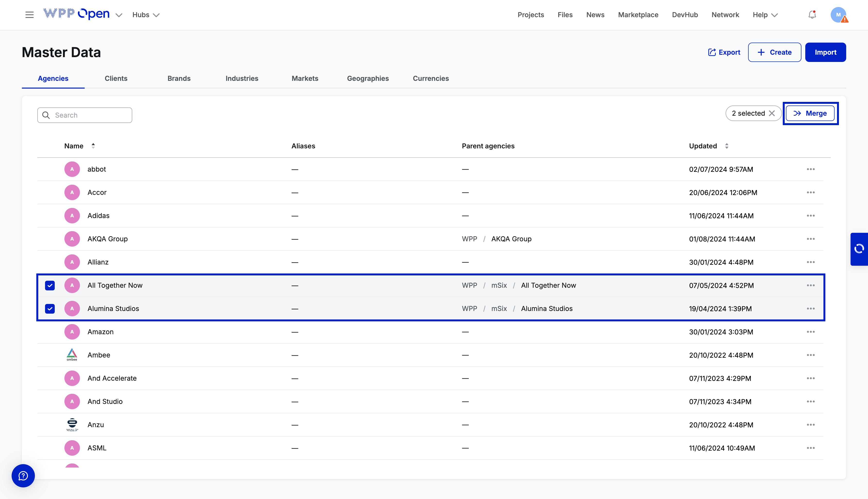Open the hamburger navigation menu
This screenshot has width=868, height=499.
tap(30, 15)
